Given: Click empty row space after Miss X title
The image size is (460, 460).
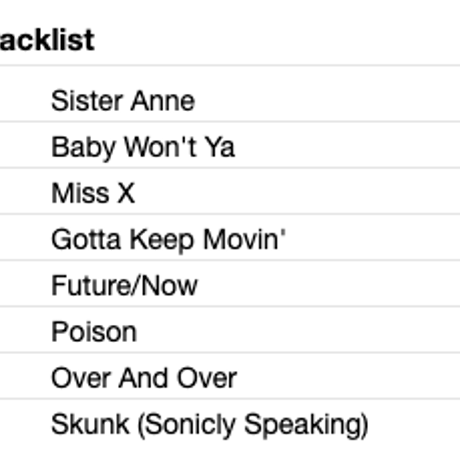Looking at the screenshot, I should pyautogui.click(x=298, y=193).
